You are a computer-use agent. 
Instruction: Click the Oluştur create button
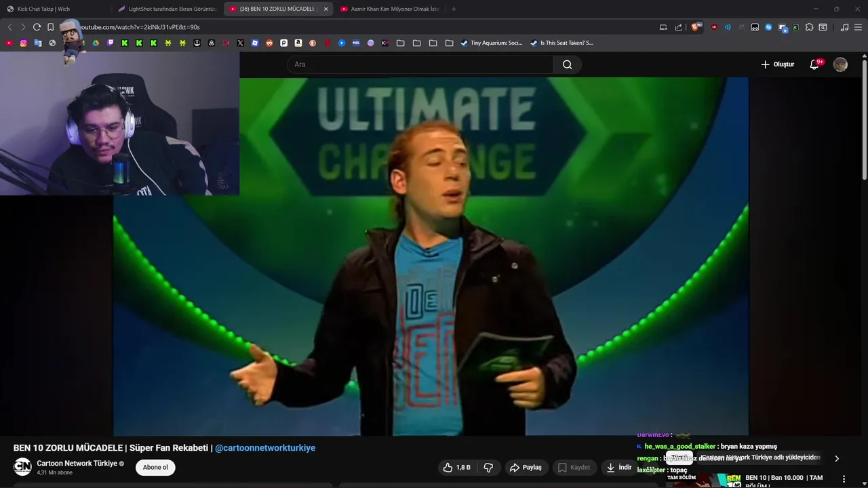click(777, 64)
